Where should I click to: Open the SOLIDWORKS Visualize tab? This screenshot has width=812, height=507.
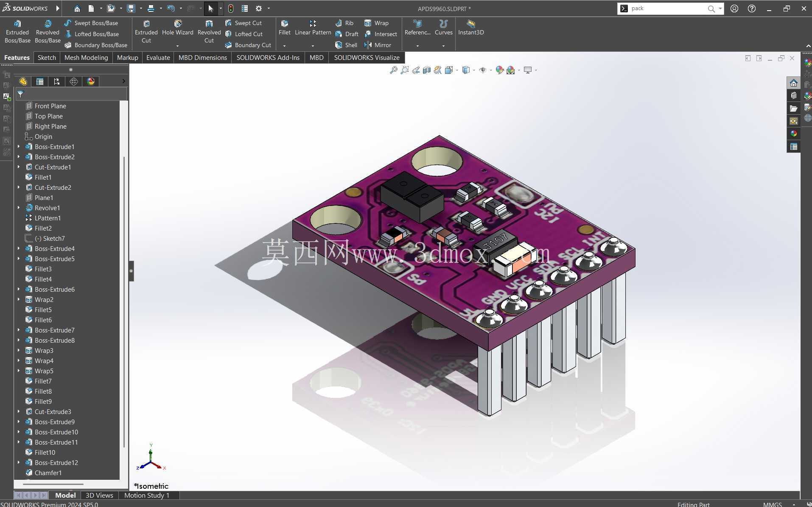click(x=367, y=58)
